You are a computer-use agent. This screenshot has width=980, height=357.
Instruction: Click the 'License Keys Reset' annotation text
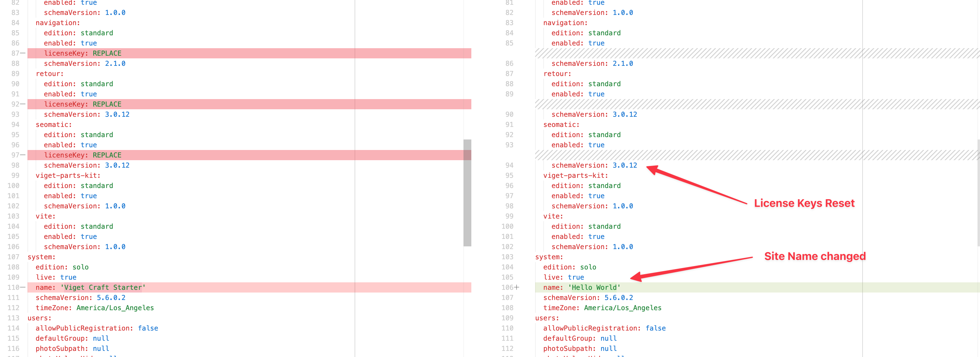pyautogui.click(x=804, y=203)
